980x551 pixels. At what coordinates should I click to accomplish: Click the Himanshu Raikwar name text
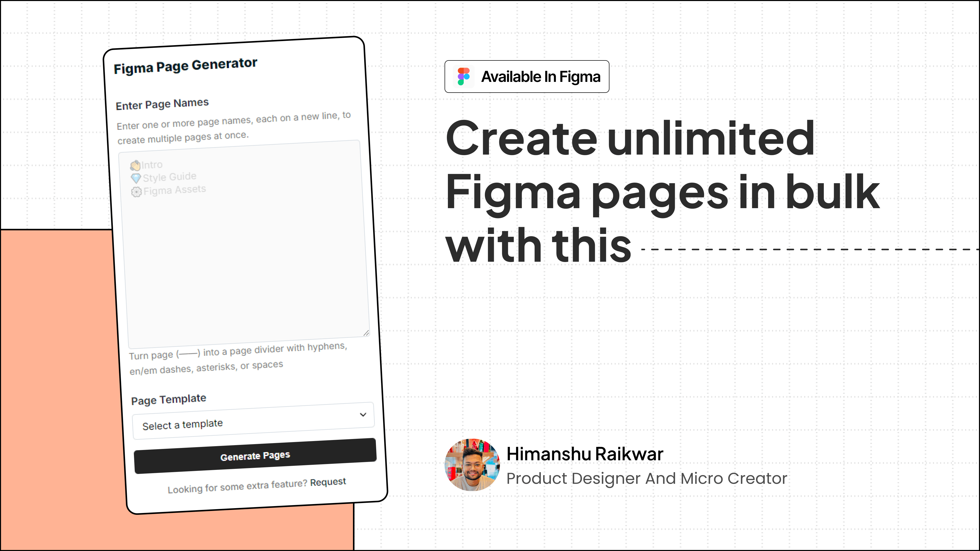tap(585, 454)
